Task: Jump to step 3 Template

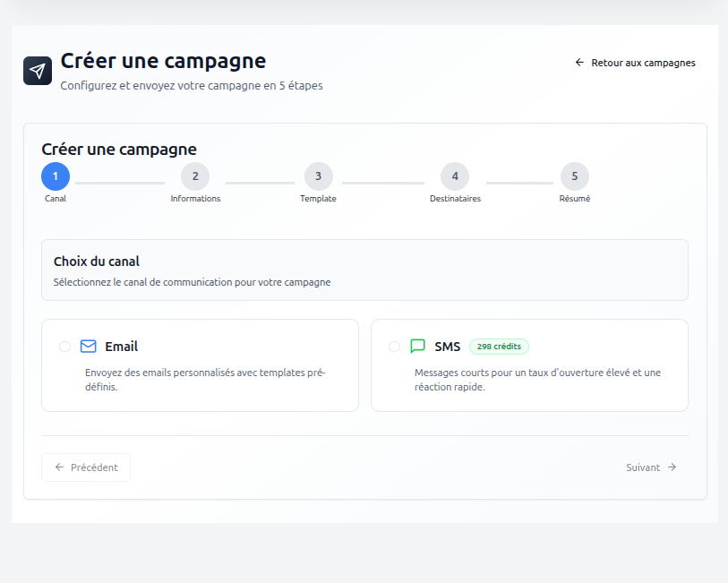Action: [318, 176]
